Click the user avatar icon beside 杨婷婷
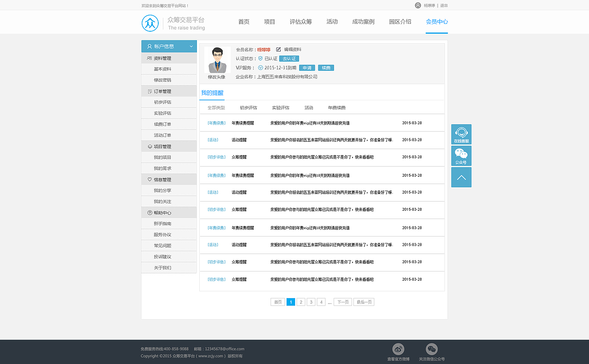The height and width of the screenshot is (364, 589). [x=418, y=6]
